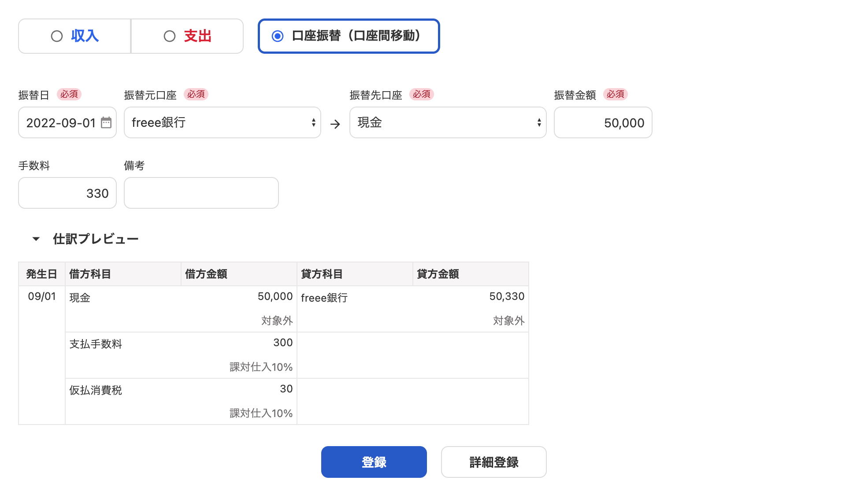Viewport: 868px width, 495px height.
Task: Click the 50,330 credit amount
Action: click(507, 296)
